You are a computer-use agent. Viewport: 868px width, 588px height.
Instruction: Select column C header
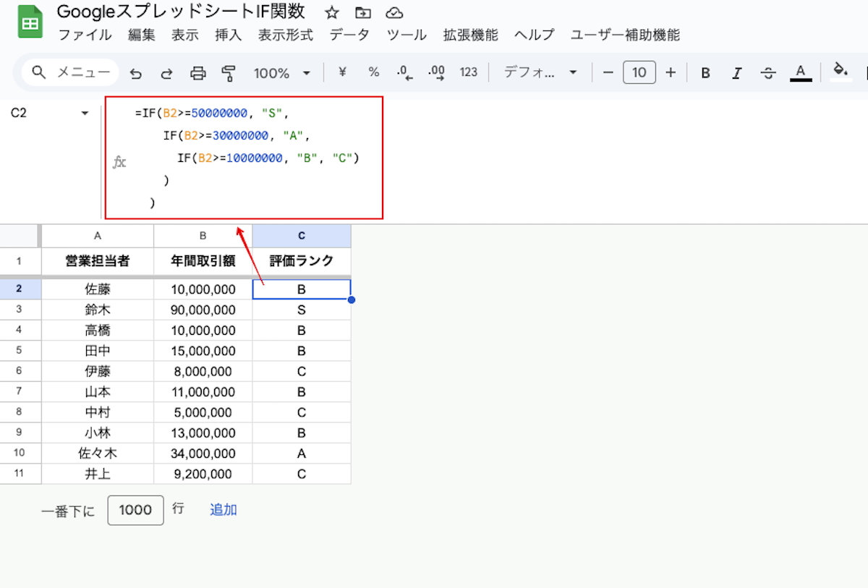click(x=302, y=236)
